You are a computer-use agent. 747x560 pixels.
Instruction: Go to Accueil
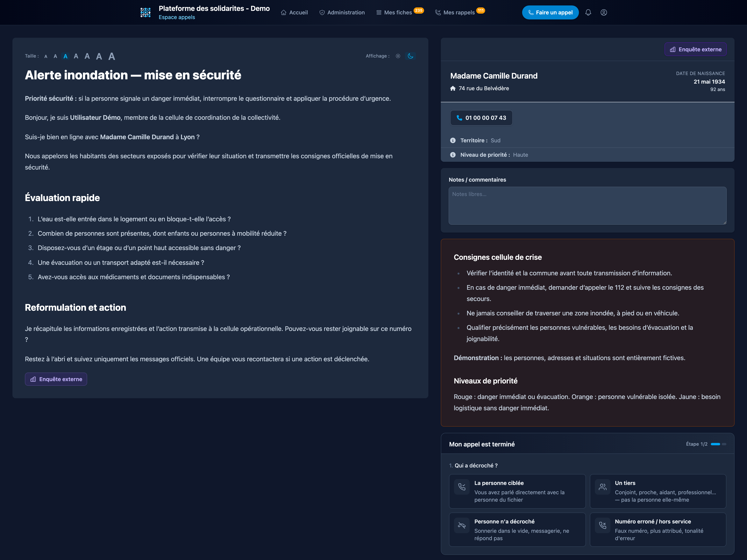pos(294,12)
